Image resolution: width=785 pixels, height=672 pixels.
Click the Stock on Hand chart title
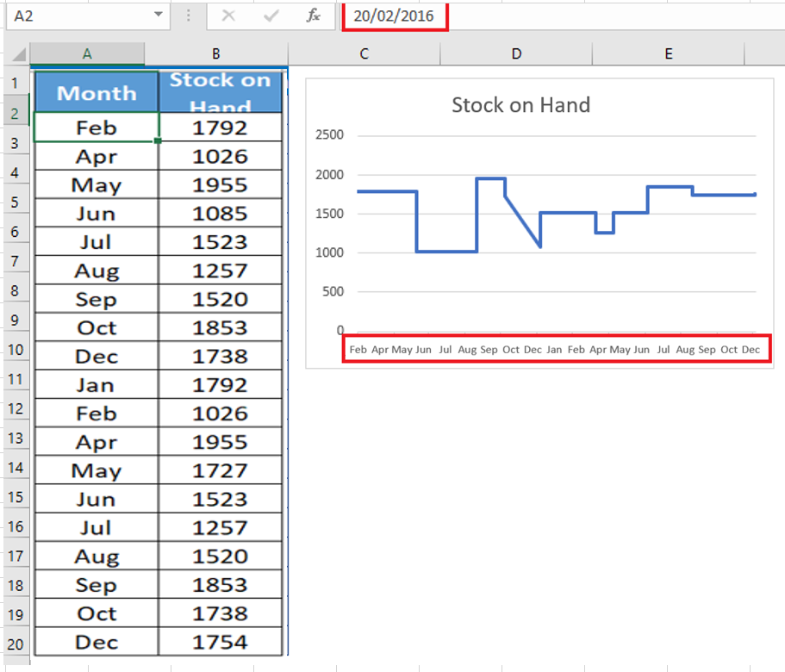click(520, 105)
